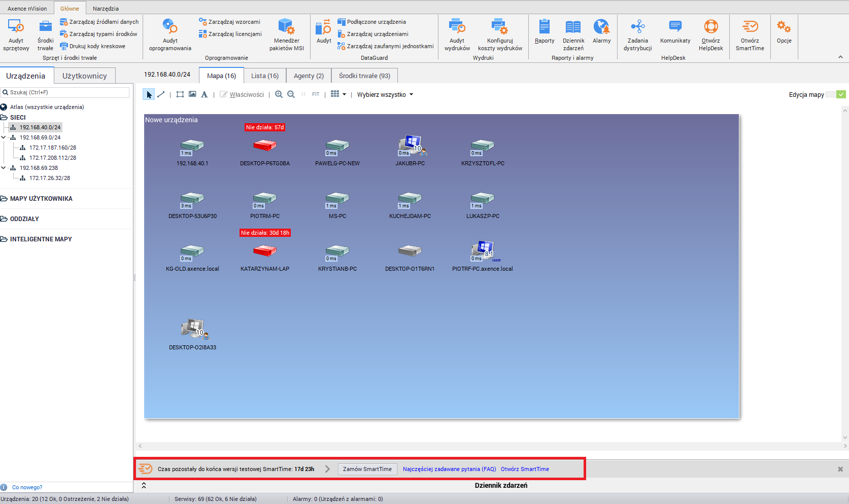Select the line connection drawing tool
Screen dimensions: 849x504
(x=161, y=94)
